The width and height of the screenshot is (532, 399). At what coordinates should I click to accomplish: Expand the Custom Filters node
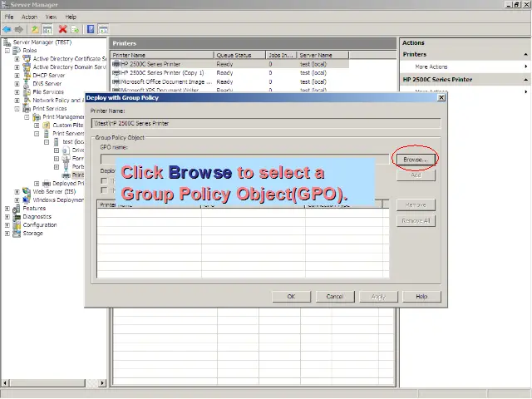point(37,126)
